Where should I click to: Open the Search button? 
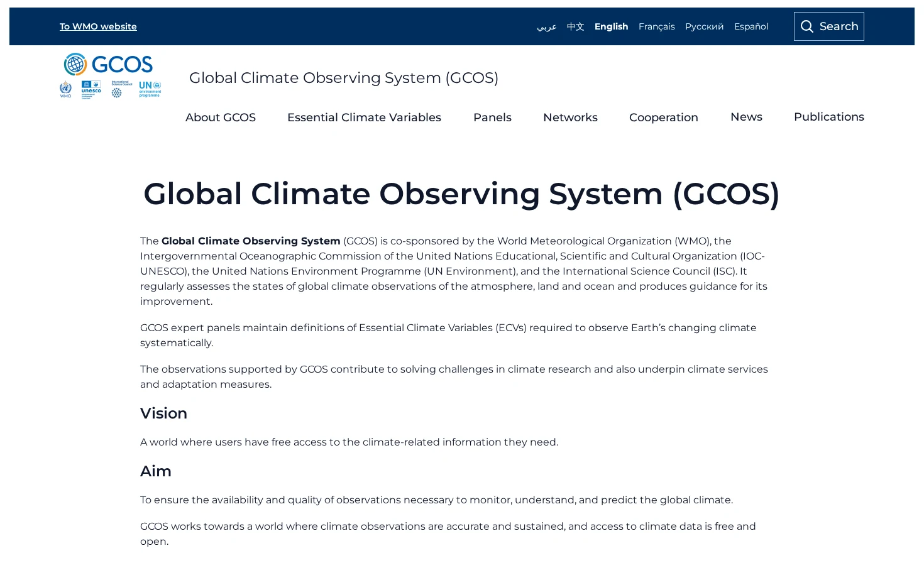coord(828,26)
